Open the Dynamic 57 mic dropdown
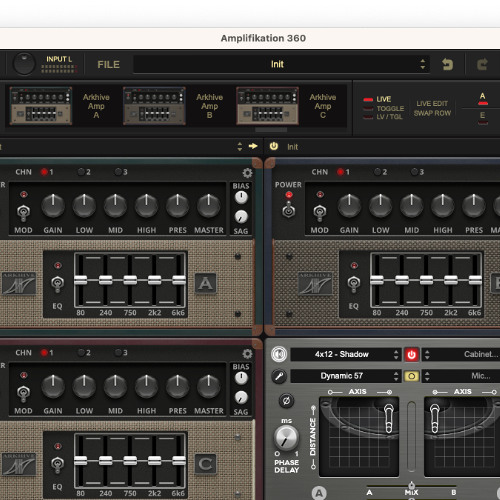 click(342, 376)
